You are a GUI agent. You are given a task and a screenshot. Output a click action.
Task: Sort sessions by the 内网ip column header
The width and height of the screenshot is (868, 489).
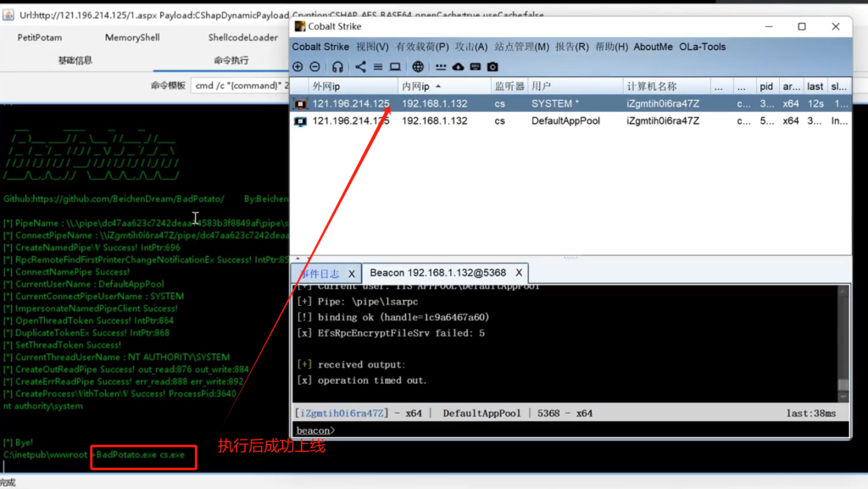pos(444,86)
